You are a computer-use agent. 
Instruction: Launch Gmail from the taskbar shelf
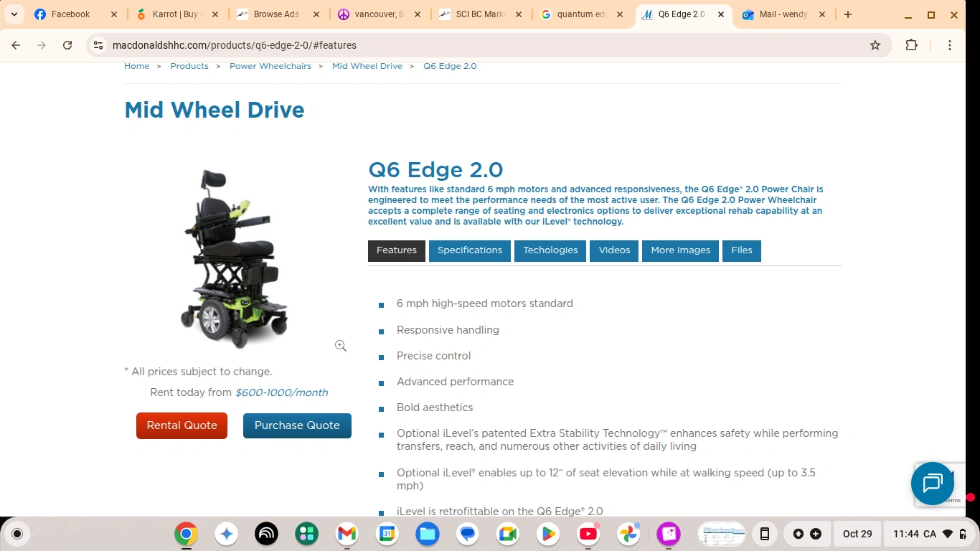[347, 534]
